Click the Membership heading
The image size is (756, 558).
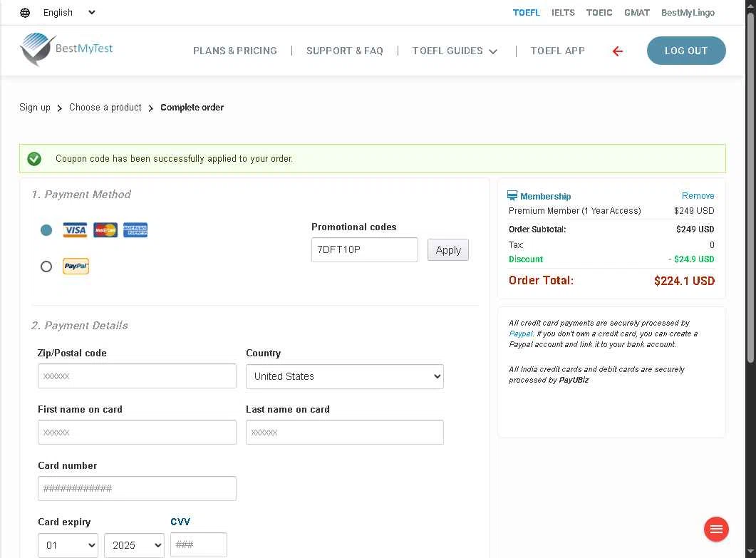[x=545, y=196]
